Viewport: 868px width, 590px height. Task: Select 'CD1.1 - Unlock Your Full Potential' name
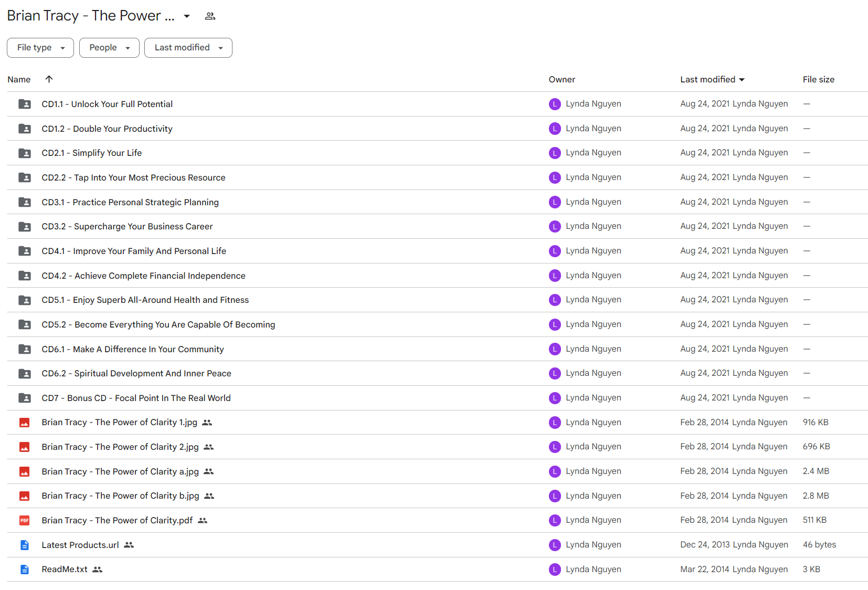click(107, 104)
